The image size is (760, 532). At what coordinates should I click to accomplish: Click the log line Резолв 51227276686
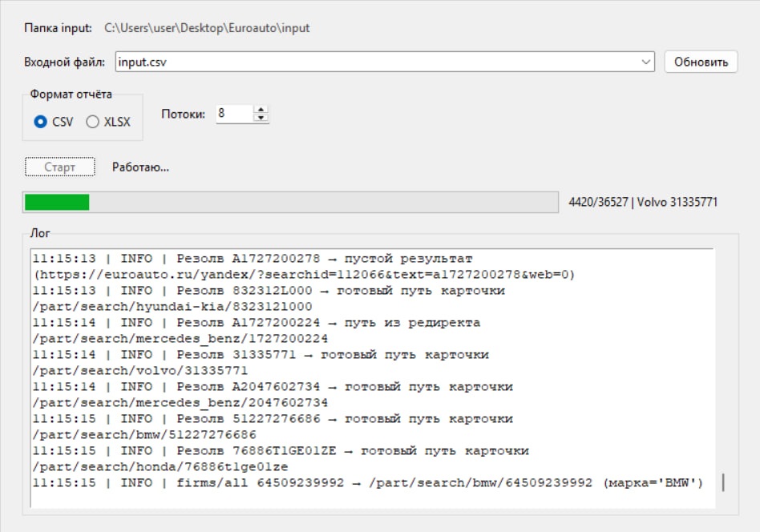pyautogui.click(x=273, y=418)
